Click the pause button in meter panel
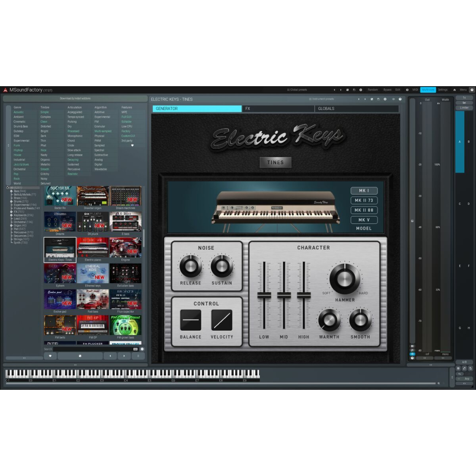 pos(412,346)
